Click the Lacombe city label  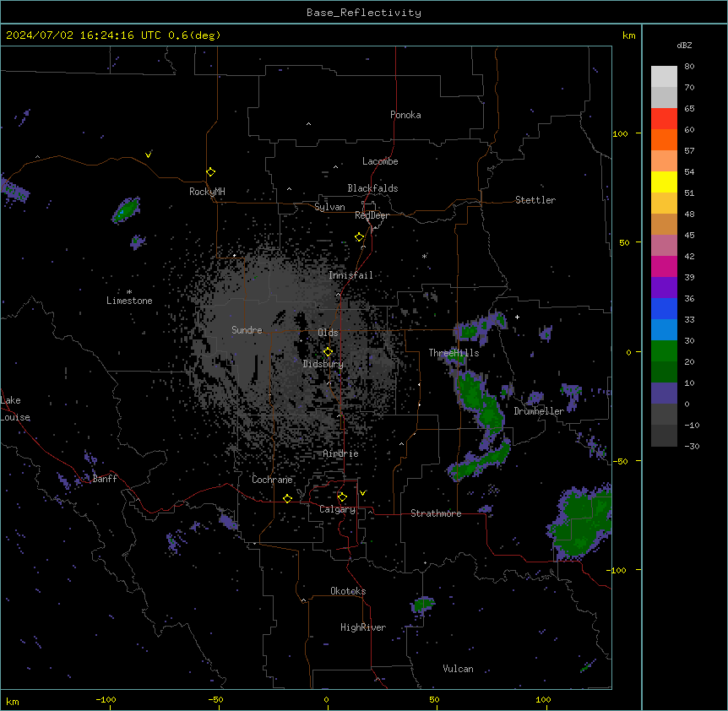coord(380,161)
